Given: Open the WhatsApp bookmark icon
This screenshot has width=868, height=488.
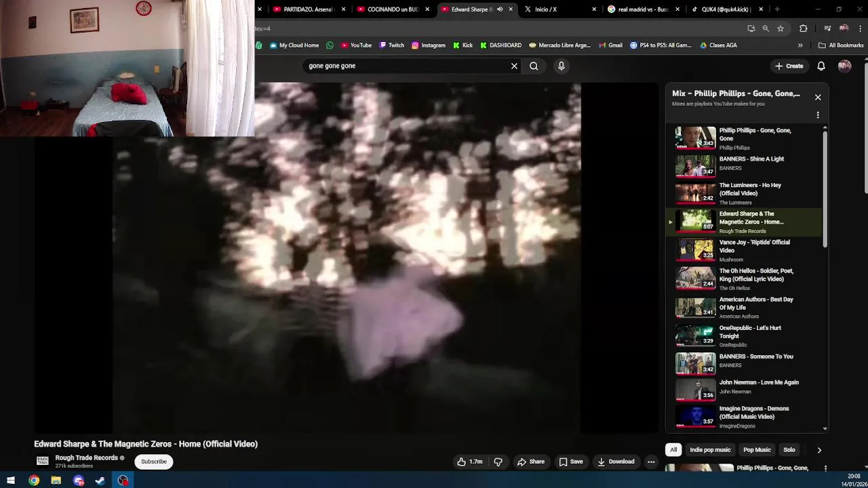Looking at the screenshot, I should [330, 45].
